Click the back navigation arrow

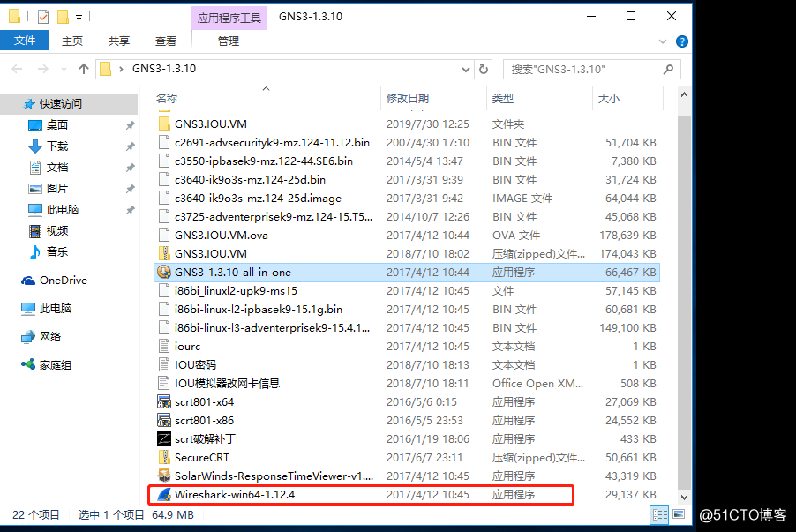pos(17,69)
